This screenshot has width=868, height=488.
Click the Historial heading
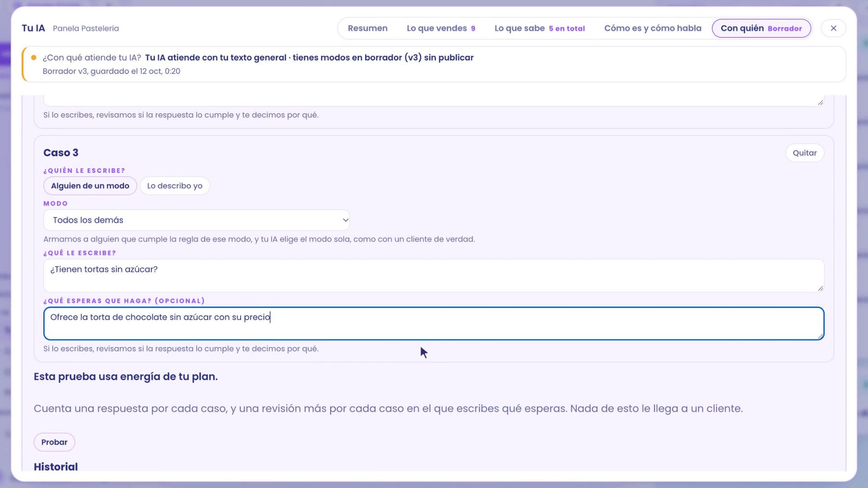pyautogui.click(x=56, y=467)
